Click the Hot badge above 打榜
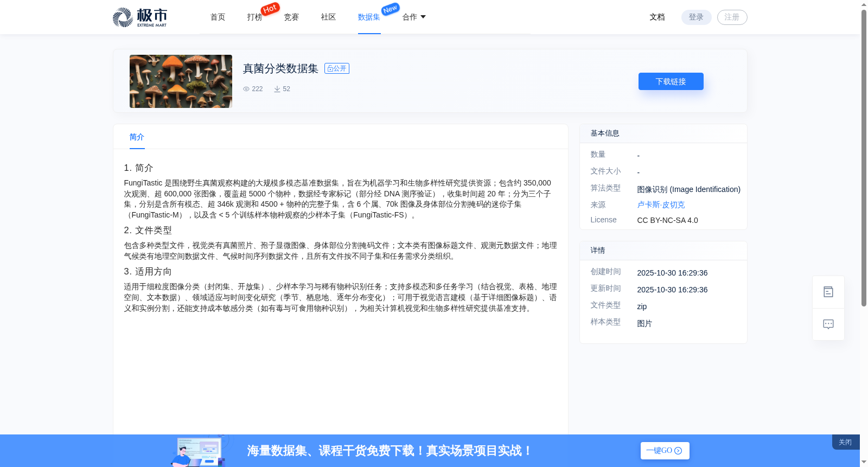The image size is (868, 467). (270, 9)
